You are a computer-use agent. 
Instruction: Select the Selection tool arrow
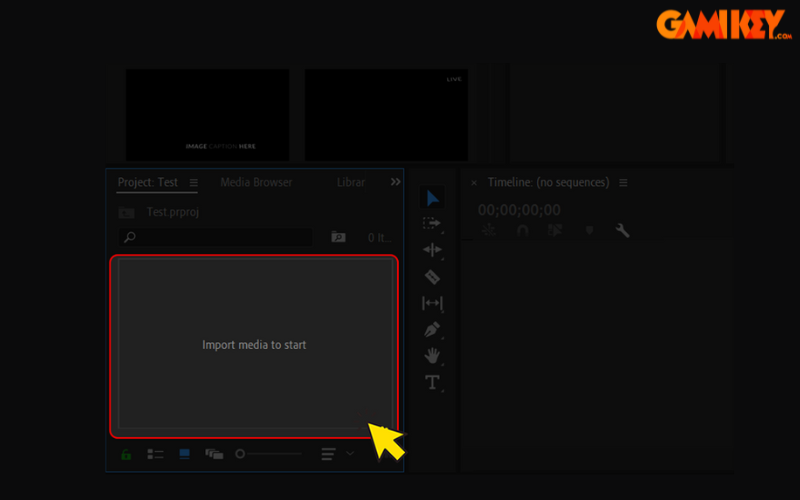click(x=432, y=198)
